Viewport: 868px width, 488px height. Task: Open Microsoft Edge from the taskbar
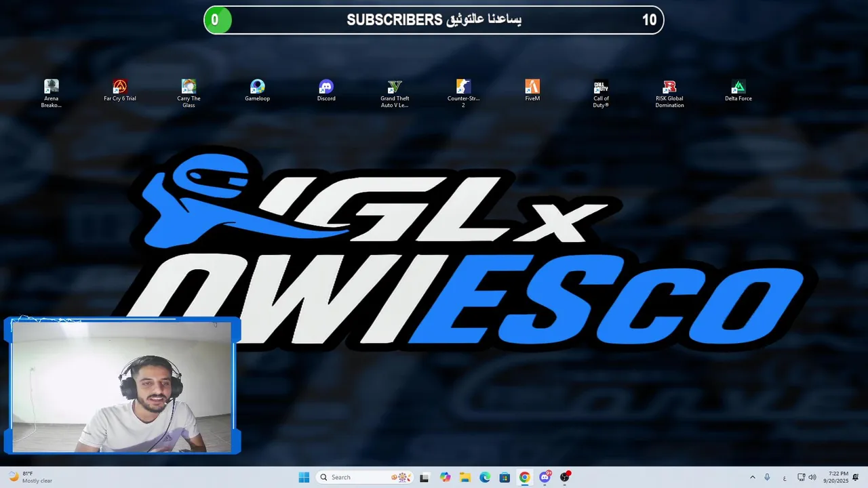coord(485,477)
